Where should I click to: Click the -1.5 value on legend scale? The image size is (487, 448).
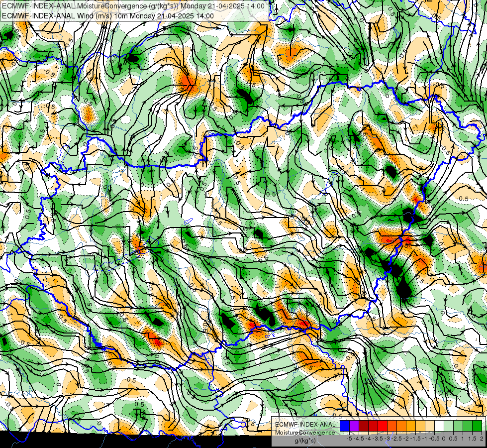coord(415,439)
